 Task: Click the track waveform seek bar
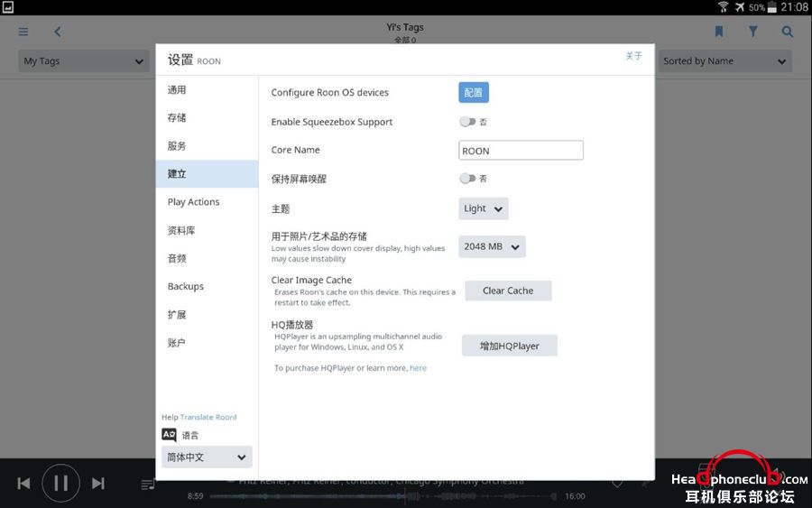coord(383,496)
